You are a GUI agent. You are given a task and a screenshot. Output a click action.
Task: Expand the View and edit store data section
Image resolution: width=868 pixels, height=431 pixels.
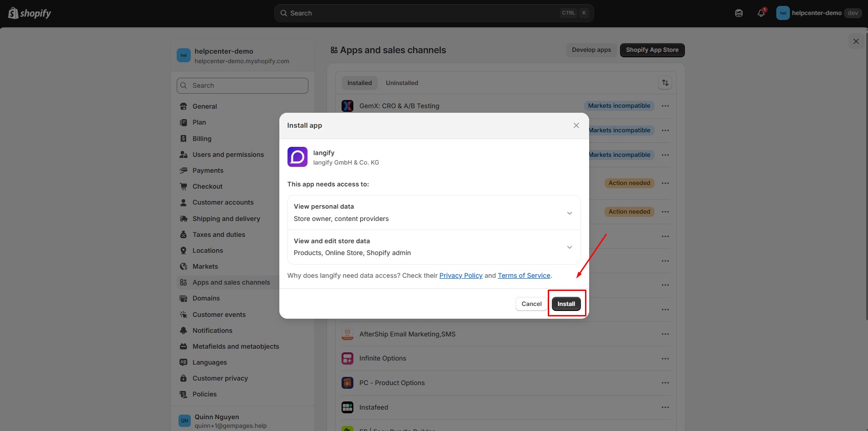(x=569, y=247)
